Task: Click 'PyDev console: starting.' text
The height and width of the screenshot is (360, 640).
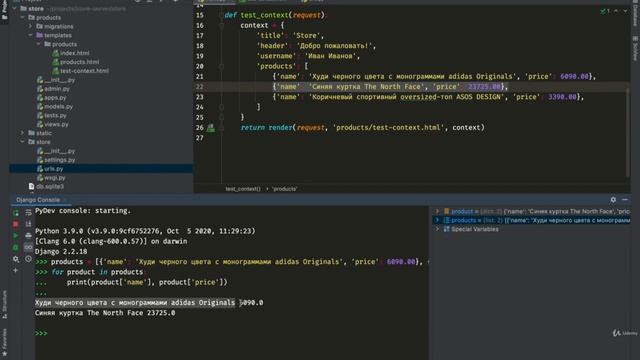Action: coord(83,211)
